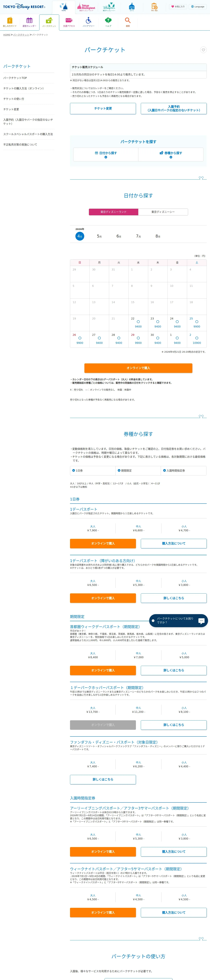The width and height of the screenshot is (210, 980).
Task: Open the 1デーパークホッパーパスポート heading link
Action: coord(107,688)
